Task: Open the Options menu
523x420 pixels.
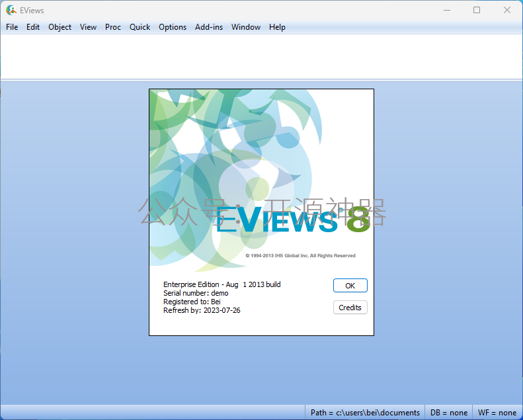Action: [x=173, y=27]
